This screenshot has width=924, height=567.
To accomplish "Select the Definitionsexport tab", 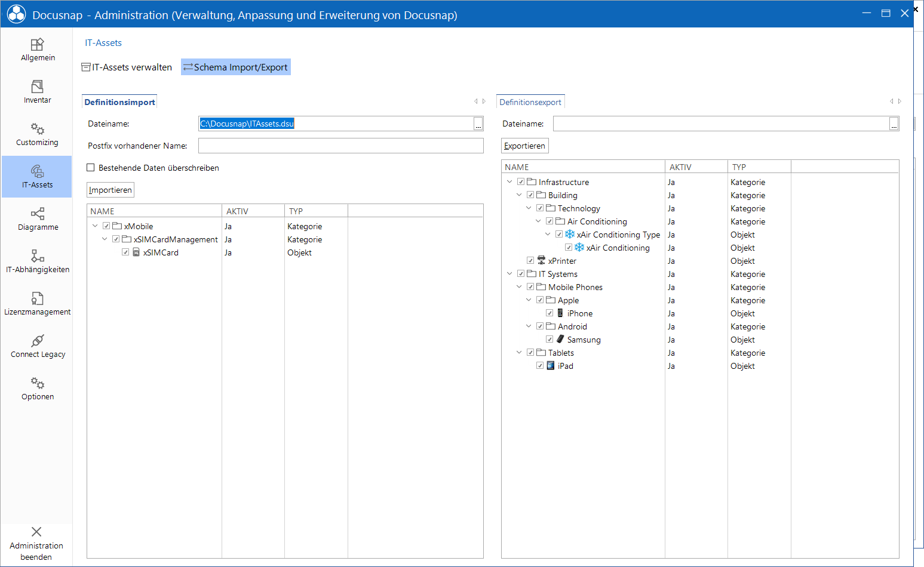I will 530,102.
